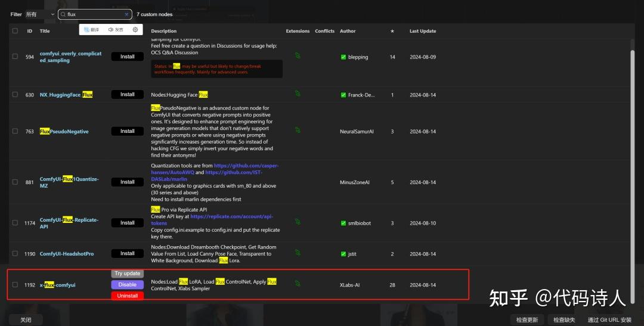Click extensions icon for FluxPseudoNegative row
This screenshot has width=644, height=326.
[298, 130]
